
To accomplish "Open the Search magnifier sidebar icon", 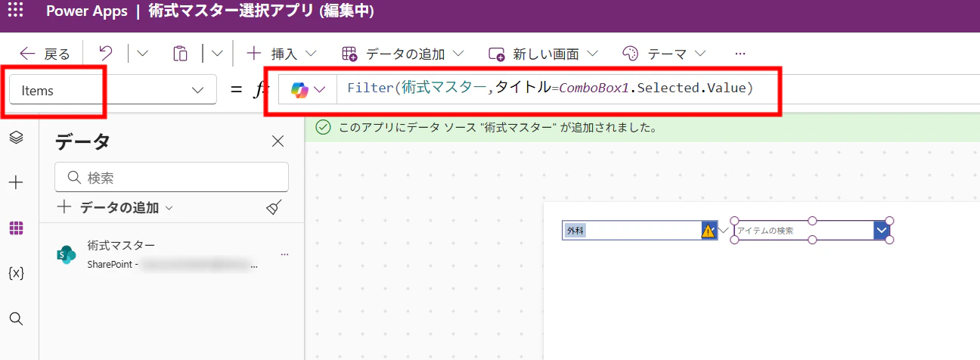I will click(16, 318).
